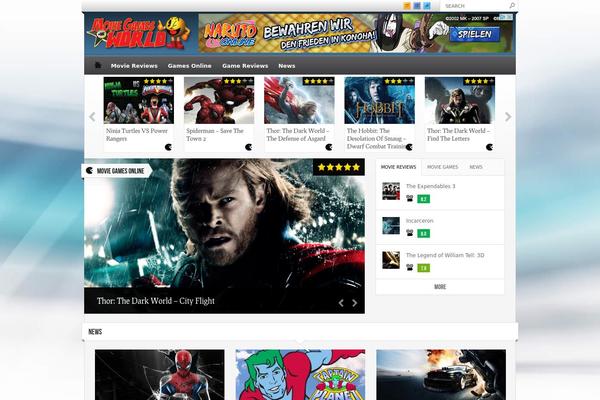Viewport: 600px width, 400px height.
Task: Show next featured slide arrow
Action: 355,303
